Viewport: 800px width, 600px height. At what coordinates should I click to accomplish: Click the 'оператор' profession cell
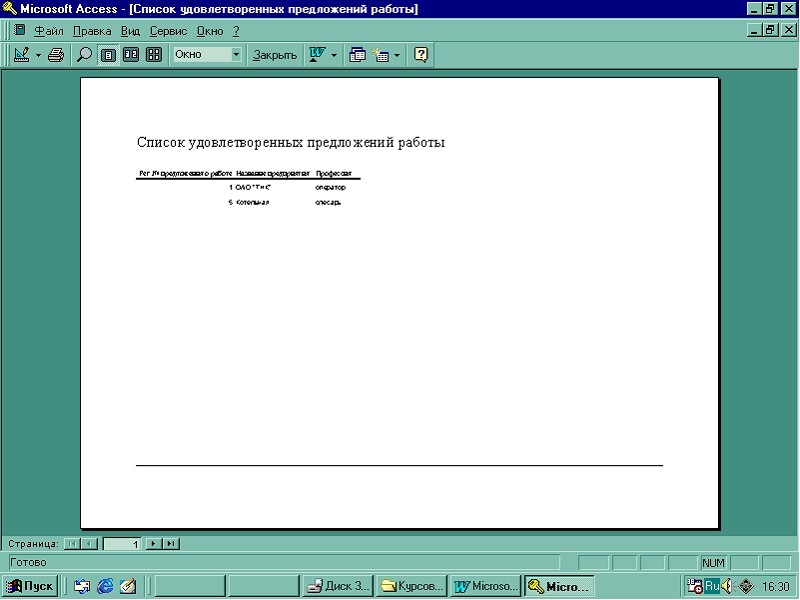(x=330, y=187)
